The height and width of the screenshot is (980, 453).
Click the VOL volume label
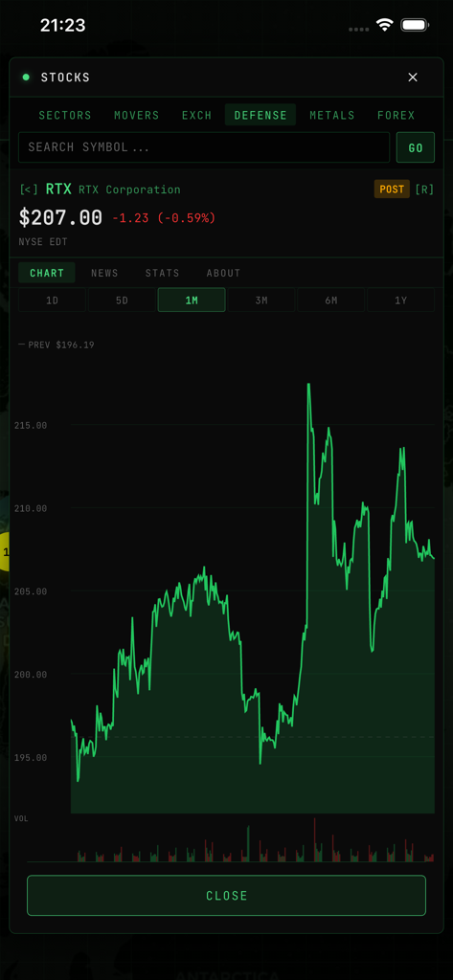coord(21,818)
